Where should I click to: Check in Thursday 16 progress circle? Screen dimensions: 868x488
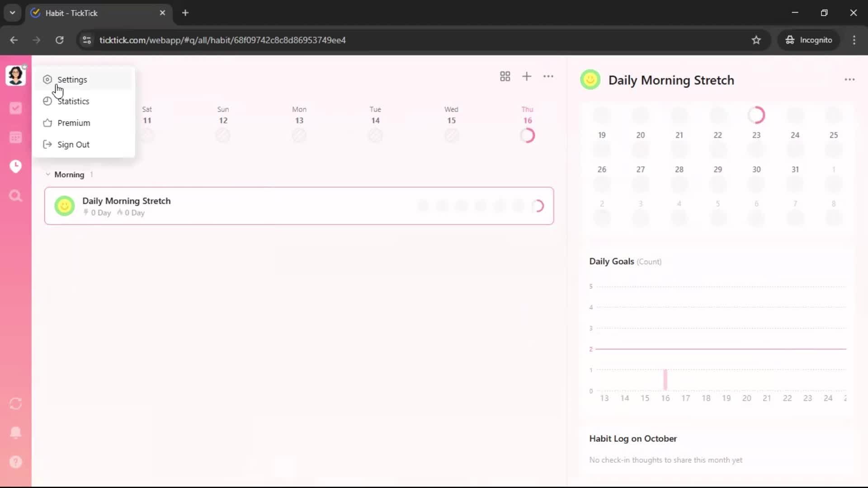click(x=527, y=136)
